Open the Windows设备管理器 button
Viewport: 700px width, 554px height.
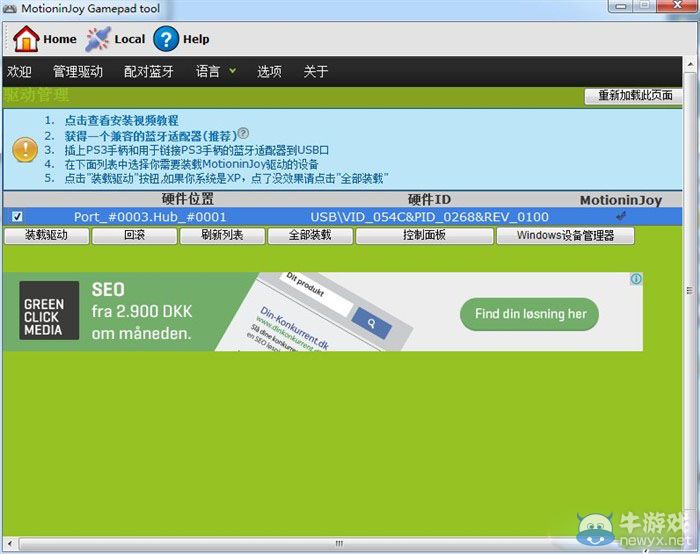click(x=566, y=235)
